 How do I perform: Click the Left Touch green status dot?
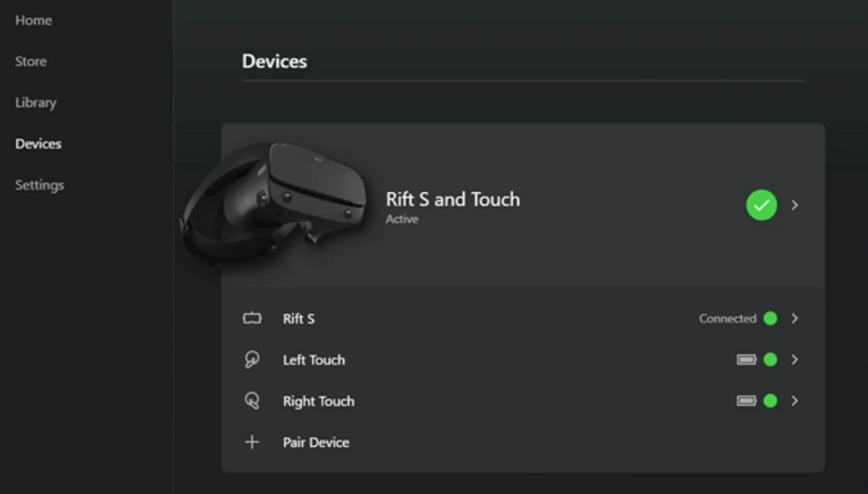click(770, 360)
